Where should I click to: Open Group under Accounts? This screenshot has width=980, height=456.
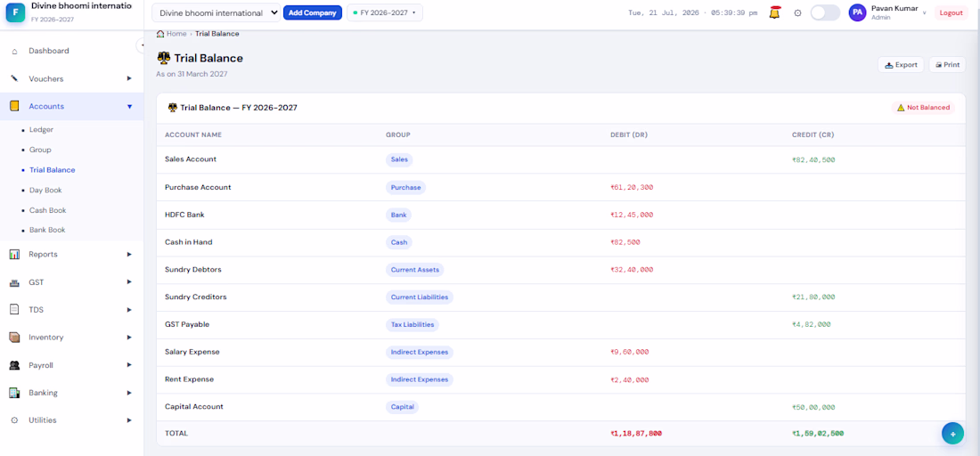tap(41, 150)
